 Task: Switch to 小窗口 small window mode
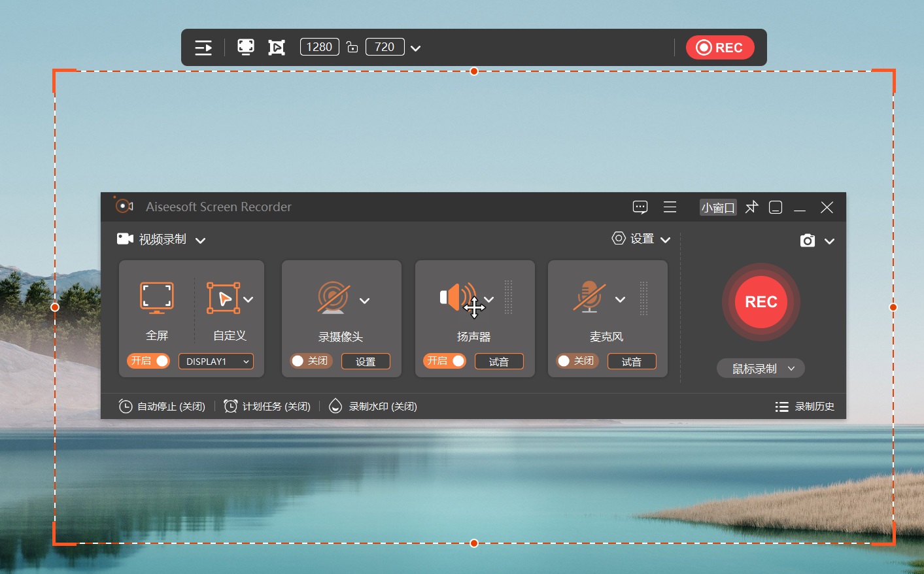click(717, 207)
